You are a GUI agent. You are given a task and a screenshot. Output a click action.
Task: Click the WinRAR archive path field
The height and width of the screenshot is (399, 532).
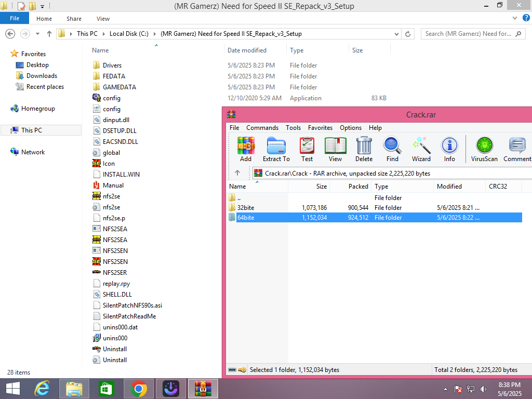click(392, 174)
